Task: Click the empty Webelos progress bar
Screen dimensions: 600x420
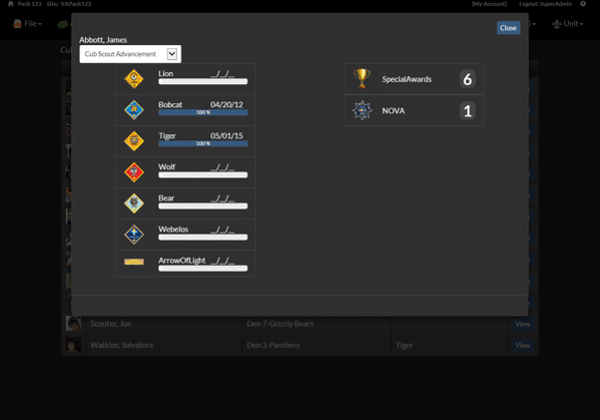Action: (203, 237)
